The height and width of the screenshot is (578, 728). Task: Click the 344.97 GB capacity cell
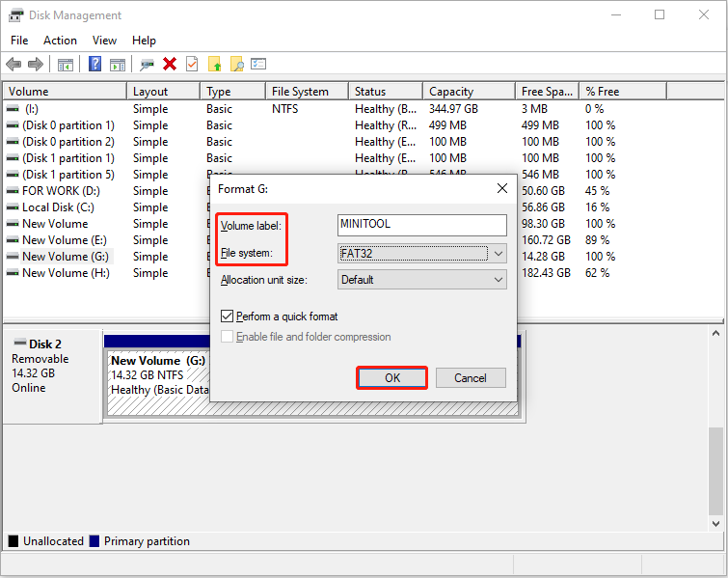click(x=453, y=109)
